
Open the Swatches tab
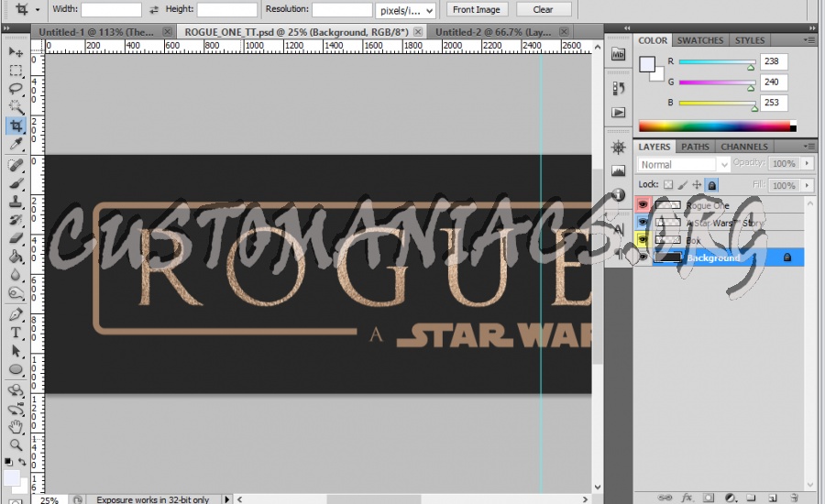pos(699,40)
